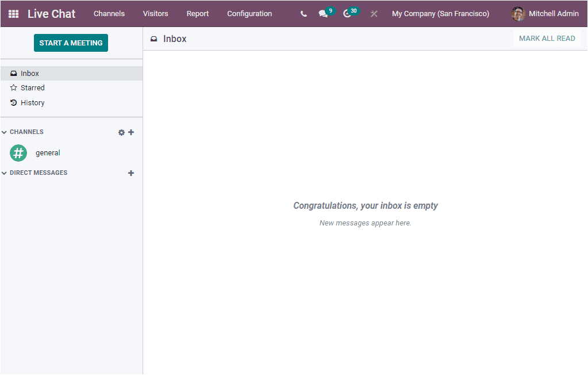Click the phone softphone icon
Image resolution: width=588 pixels, height=375 pixels.
tap(303, 13)
